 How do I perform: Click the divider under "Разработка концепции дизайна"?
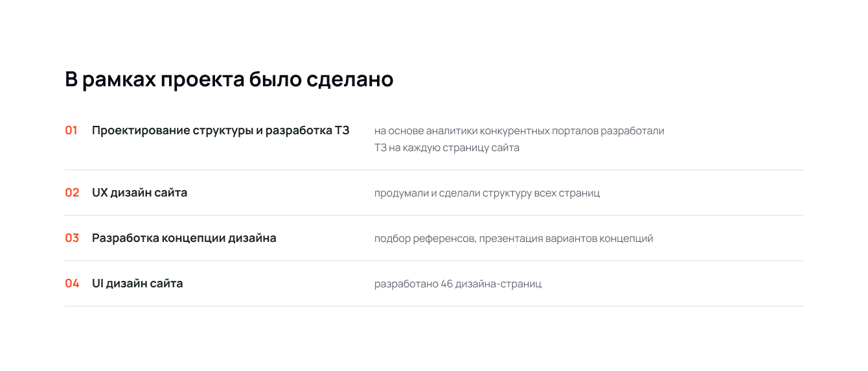pyautogui.click(x=434, y=261)
